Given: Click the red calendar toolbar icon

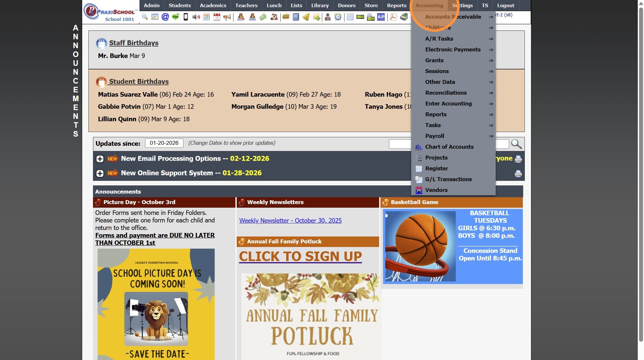Looking at the screenshot, I should pyautogui.click(x=217, y=17).
